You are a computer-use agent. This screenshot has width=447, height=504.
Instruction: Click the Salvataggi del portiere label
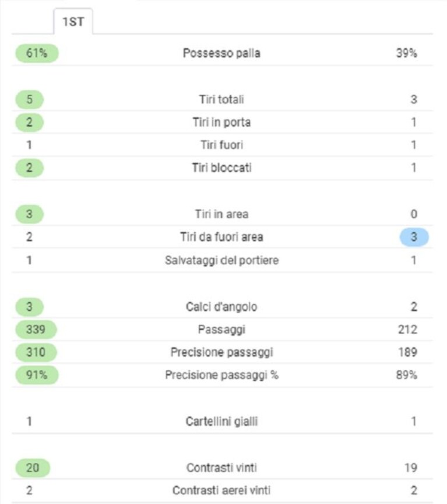tap(221, 260)
